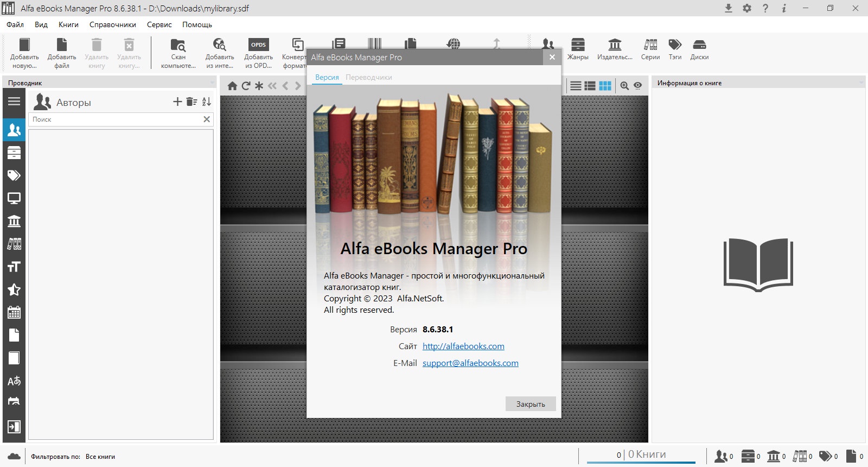Open the Tags reference in toolbar
The image size is (868, 467).
pos(675,45)
